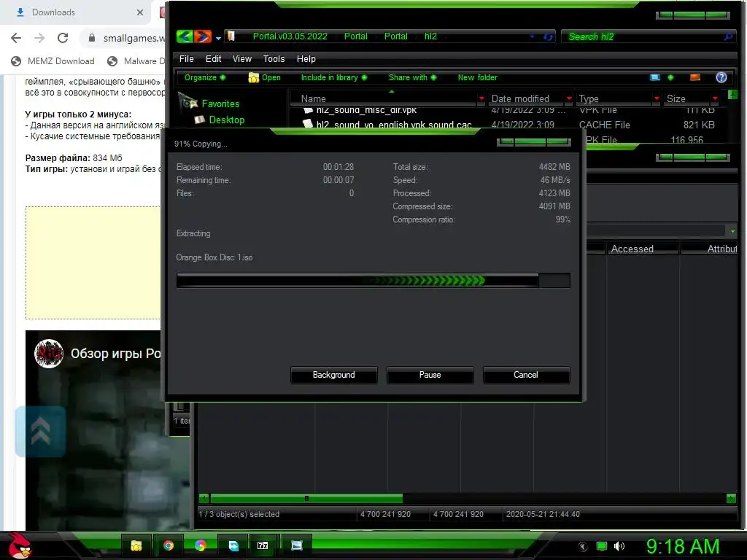The width and height of the screenshot is (747, 560).
Task: Expand the address bar history dropdown
Action: (x=532, y=36)
